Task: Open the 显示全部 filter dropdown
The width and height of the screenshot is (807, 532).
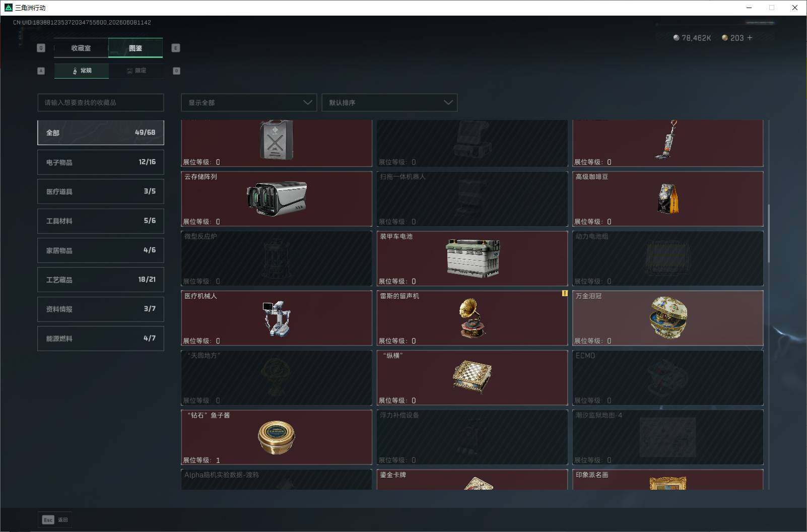Action: pos(249,102)
